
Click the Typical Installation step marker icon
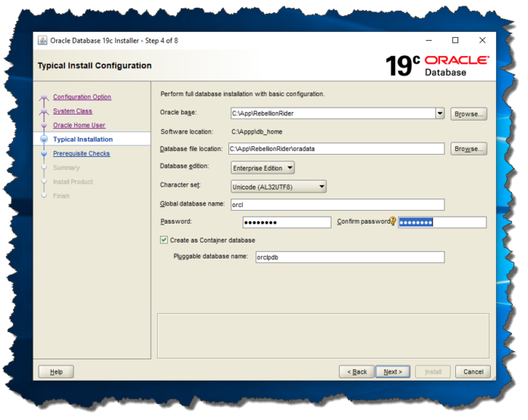(44, 139)
